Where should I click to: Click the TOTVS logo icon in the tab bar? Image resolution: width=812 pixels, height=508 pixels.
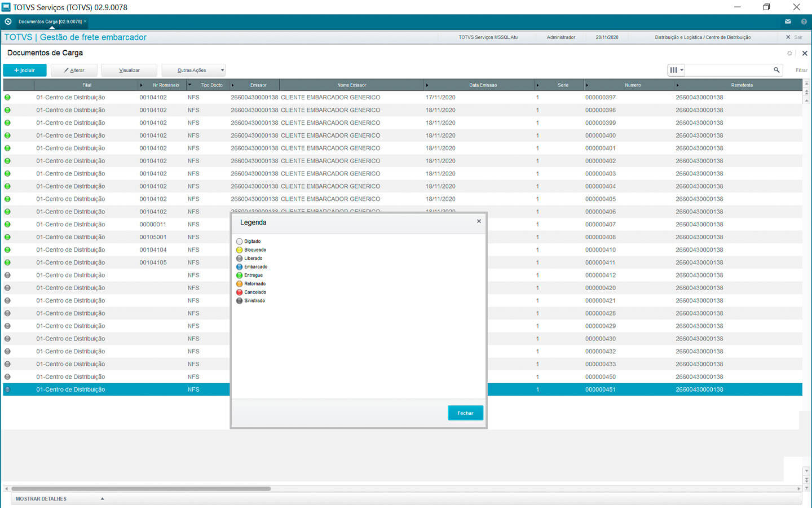[8, 21]
